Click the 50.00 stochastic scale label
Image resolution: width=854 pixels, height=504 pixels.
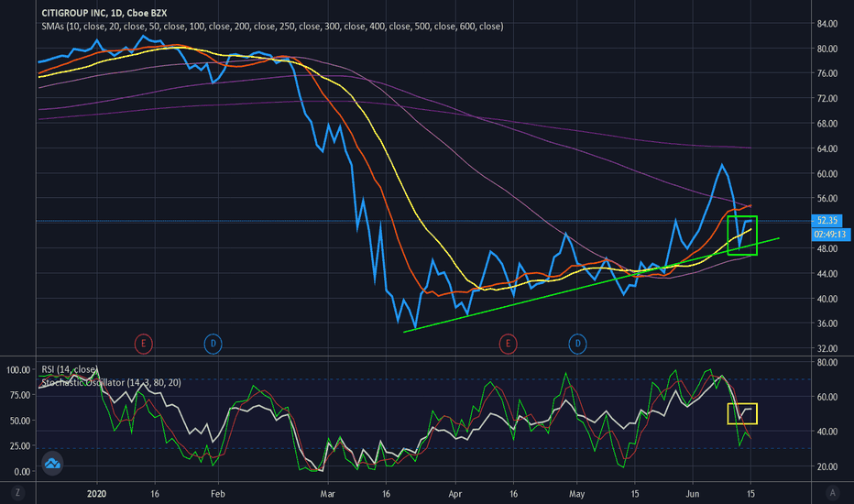click(20, 422)
